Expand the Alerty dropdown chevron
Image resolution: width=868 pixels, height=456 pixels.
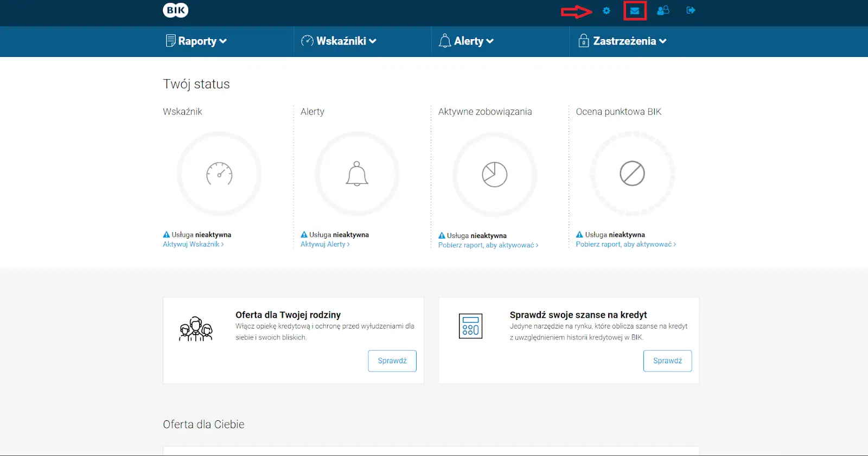coord(490,41)
